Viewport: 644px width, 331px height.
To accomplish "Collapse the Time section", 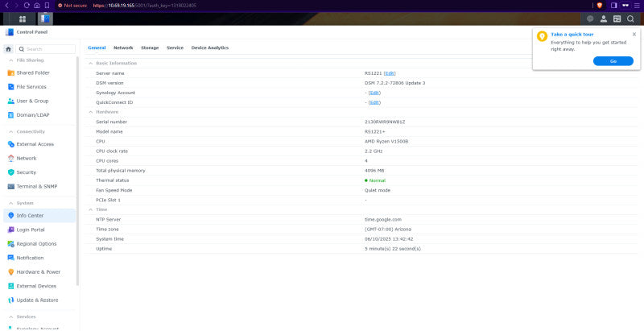I will tap(91, 209).
